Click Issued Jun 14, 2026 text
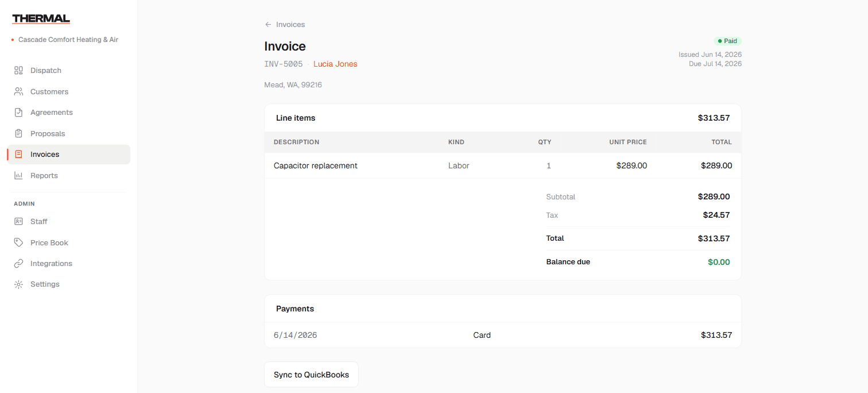The height and width of the screenshot is (393, 868). tap(710, 55)
